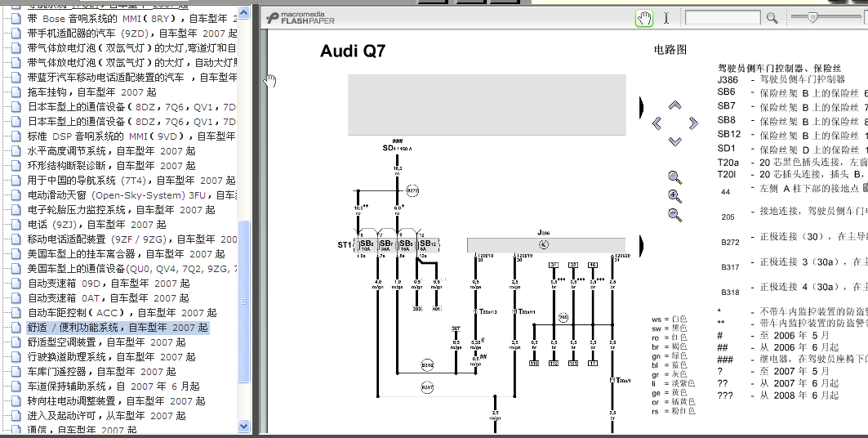Image resolution: width=868 pixels, height=438 pixels.
Task: Open '移动电话适配装置 (9ZF / 9ZG)' entry
Action: point(131,239)
